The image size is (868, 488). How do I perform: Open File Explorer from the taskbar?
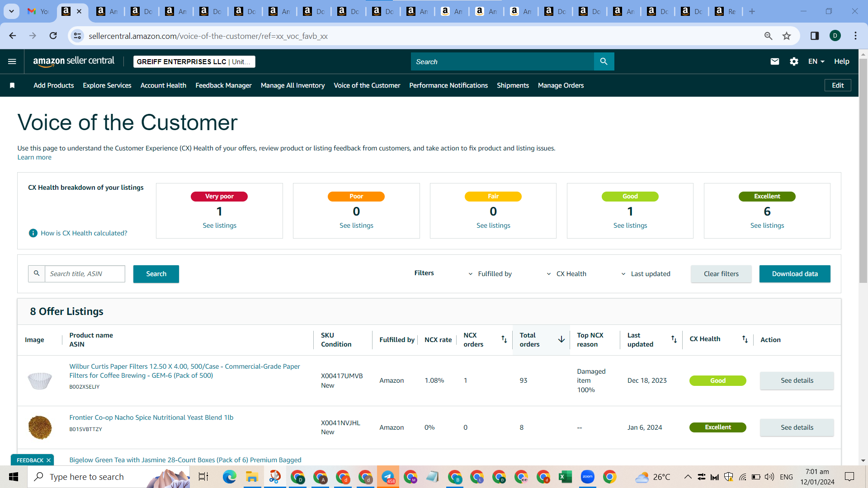[x=252, y=477]
